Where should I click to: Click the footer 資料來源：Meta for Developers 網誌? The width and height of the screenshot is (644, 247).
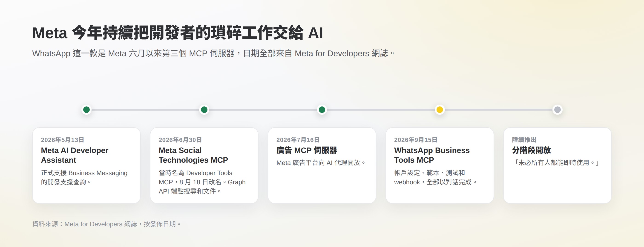point(106,224)
